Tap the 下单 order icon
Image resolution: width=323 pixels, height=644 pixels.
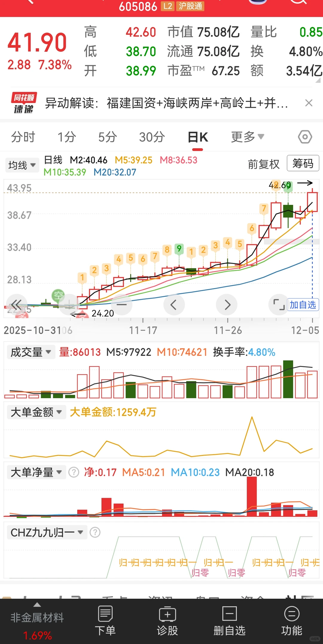[105, 614]
